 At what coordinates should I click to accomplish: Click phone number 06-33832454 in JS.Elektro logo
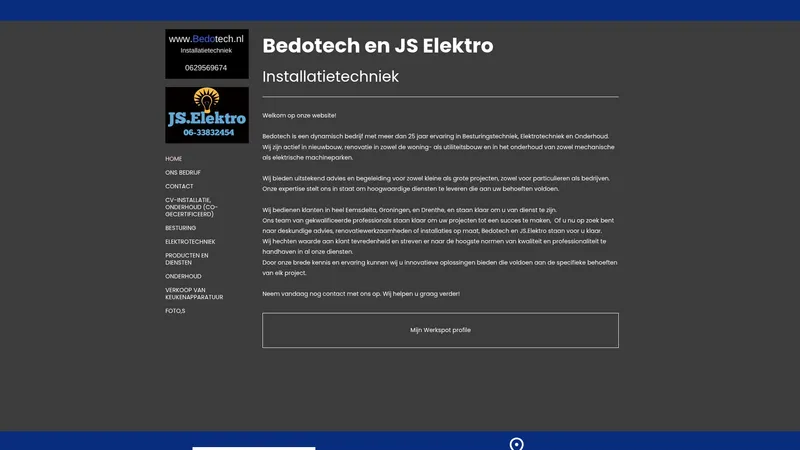tap(209, 133)
